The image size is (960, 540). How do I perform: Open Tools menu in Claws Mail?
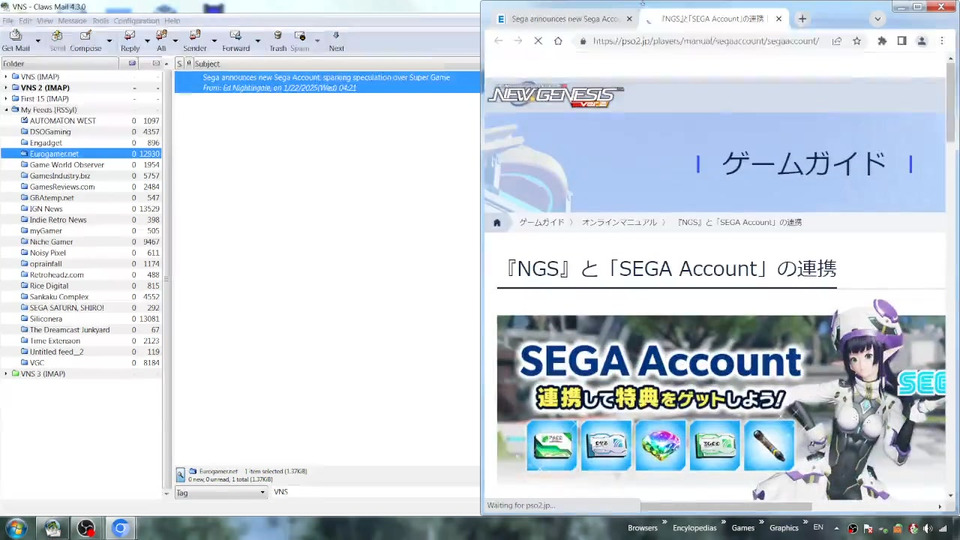(x=100, y=21)
